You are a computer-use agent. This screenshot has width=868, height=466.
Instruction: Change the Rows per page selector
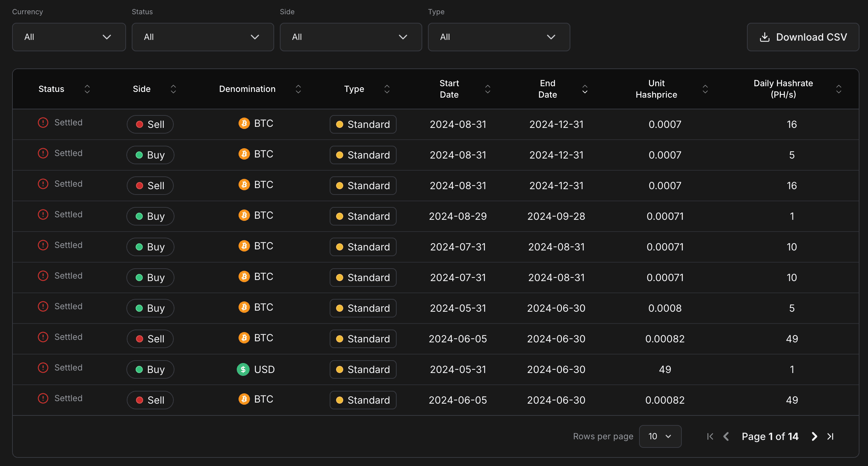(x=660, y=436)
